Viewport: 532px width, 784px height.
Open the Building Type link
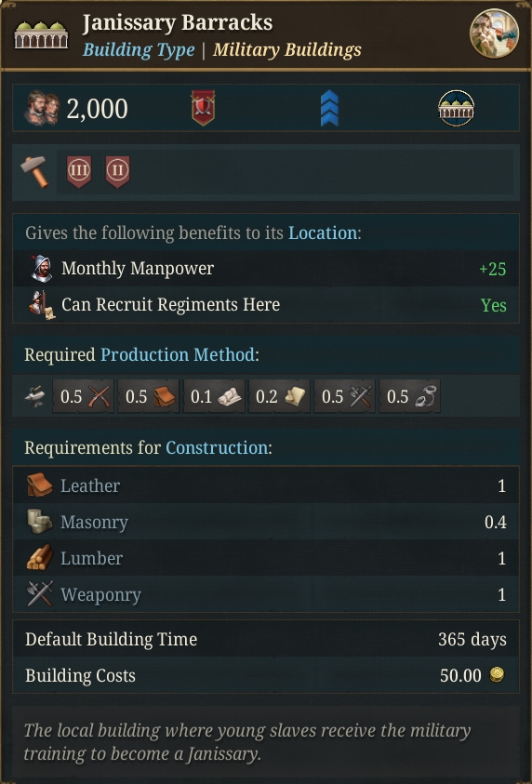(x=139, y=50)
